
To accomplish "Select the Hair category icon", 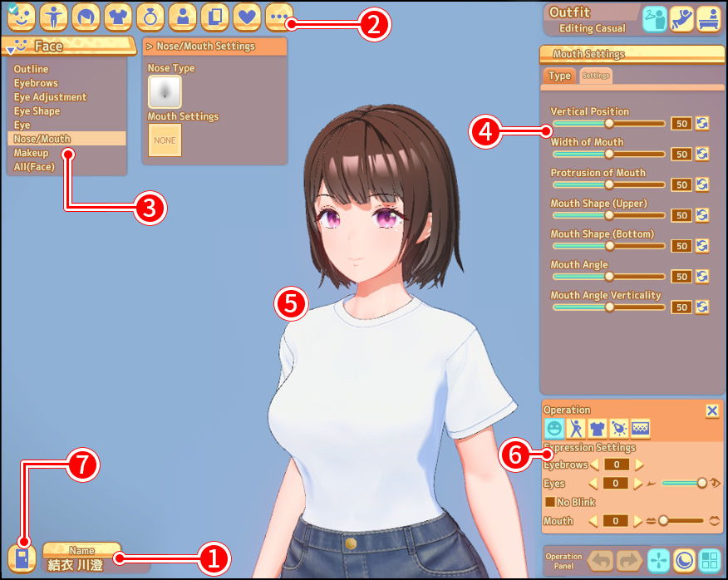I will click(x=85, y=16).
